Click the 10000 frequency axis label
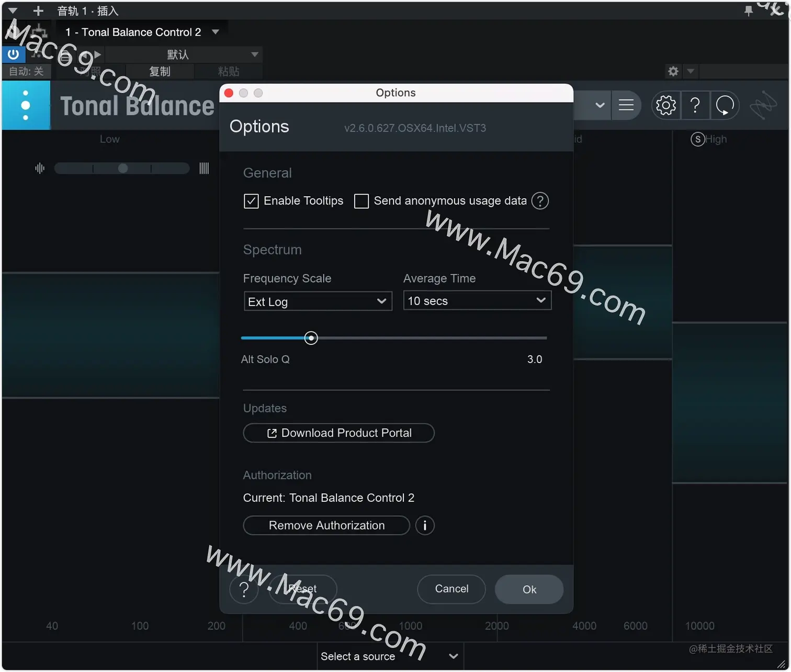This screenshot has height=672, width=791. 700,626
